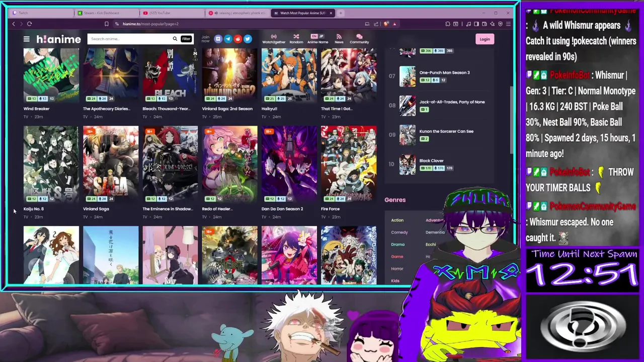Open the HiAnime hamburger sidebar menu
Screen dimensions: 644x362
coord(26,39)
